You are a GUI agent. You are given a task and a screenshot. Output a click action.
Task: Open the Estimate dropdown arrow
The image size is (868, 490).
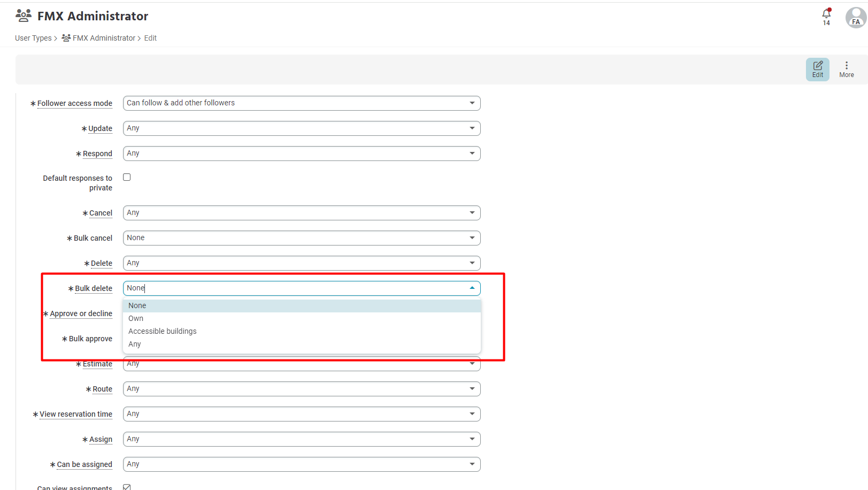(472, 364)
